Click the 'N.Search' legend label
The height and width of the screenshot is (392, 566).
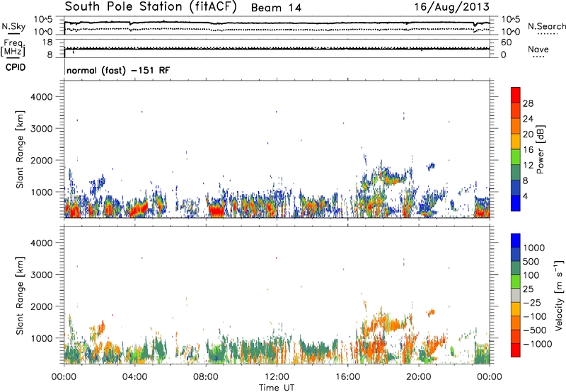546,26
